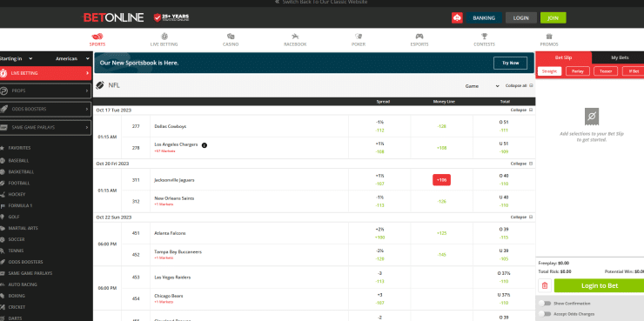Switch to the Bet Slip tab
Viewport: 644px width, 321px height.
pyautogui.click(x=564, y=58)
